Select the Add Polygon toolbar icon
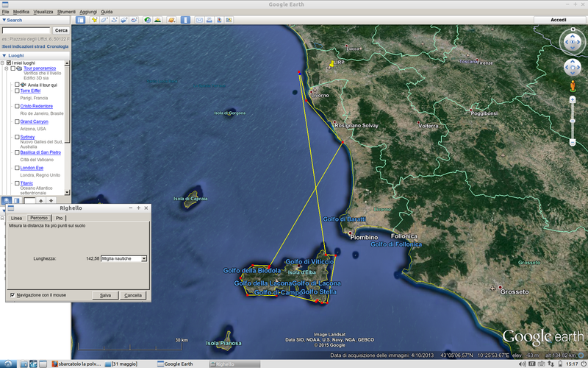588x368 pixels. click(x=104, y=20)
